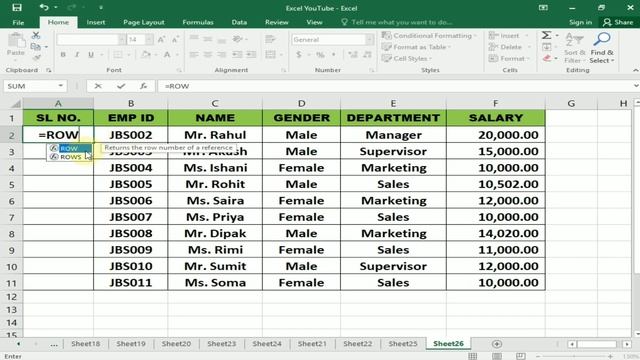Image resolution: width=640 pixels, height=360 pixels.
Task: Select ROW in autocomplete list
Action: 69,148
